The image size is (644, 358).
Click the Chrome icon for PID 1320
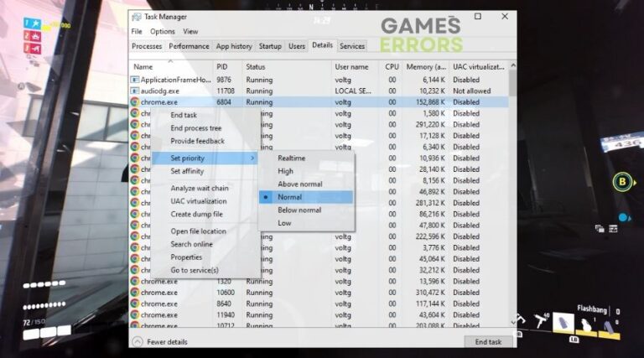pyautogui.click(x=135, y=282)
